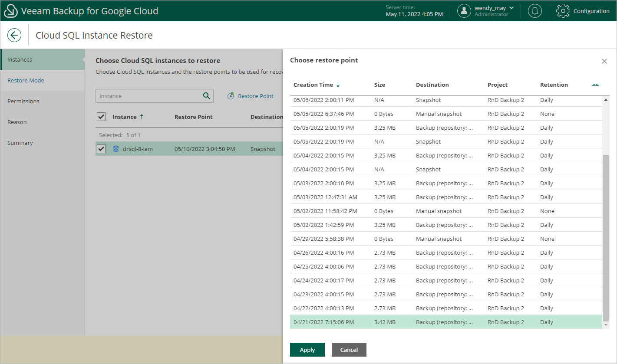
Task: Sort by the Retention column header
Action: [x=554, y=85]
